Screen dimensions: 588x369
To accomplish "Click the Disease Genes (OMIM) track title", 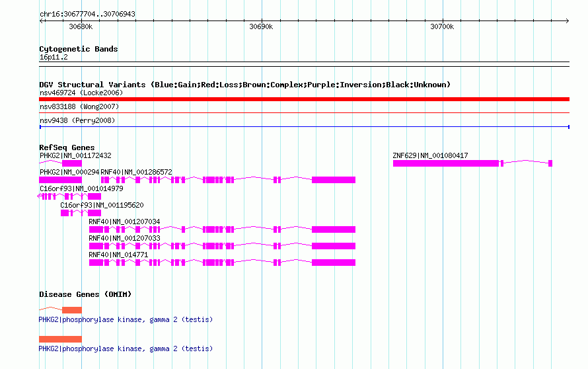I will tap(85, 294).
